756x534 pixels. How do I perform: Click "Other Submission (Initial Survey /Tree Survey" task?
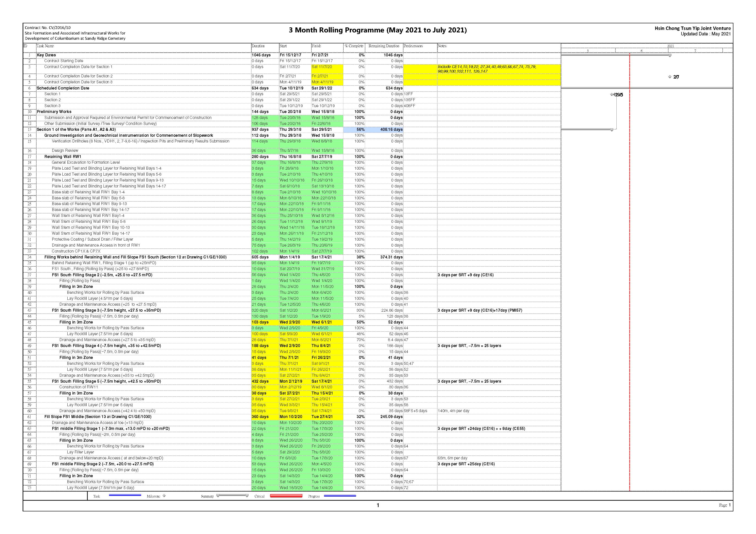(x=101, y=124)
